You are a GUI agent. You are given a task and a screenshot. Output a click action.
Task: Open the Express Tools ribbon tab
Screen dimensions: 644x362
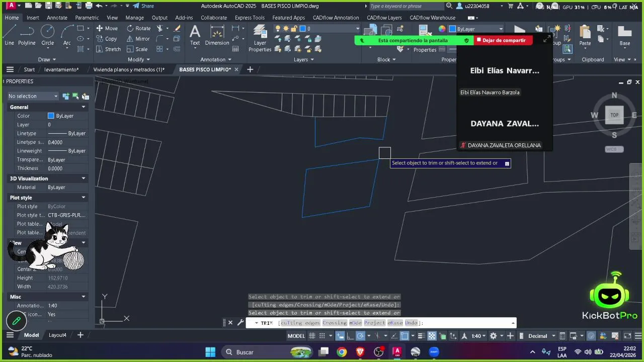point(250,18)
